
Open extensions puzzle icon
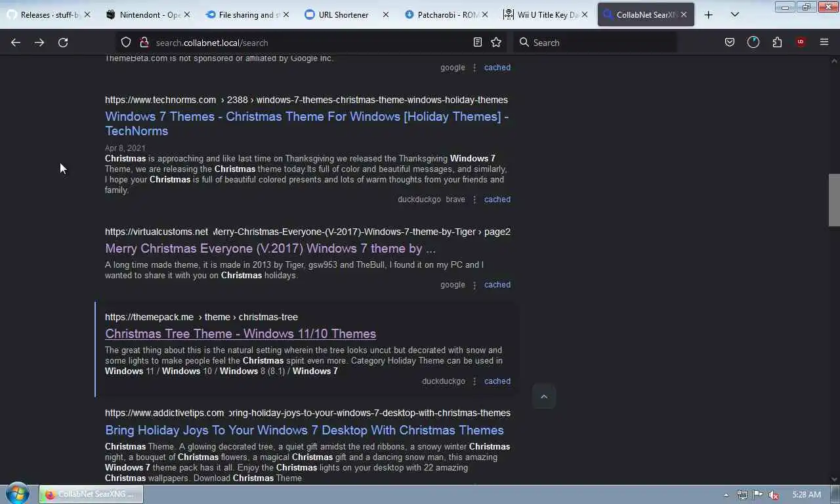777,43
